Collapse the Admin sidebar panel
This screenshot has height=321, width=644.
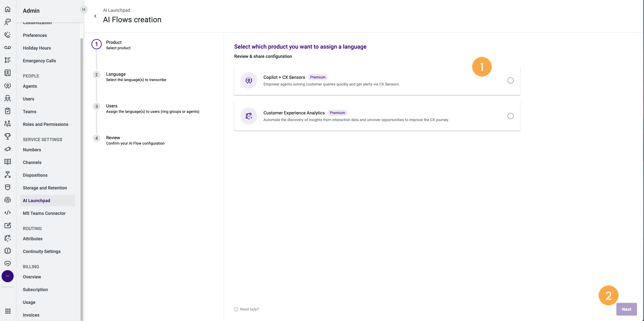coord(84,10)
